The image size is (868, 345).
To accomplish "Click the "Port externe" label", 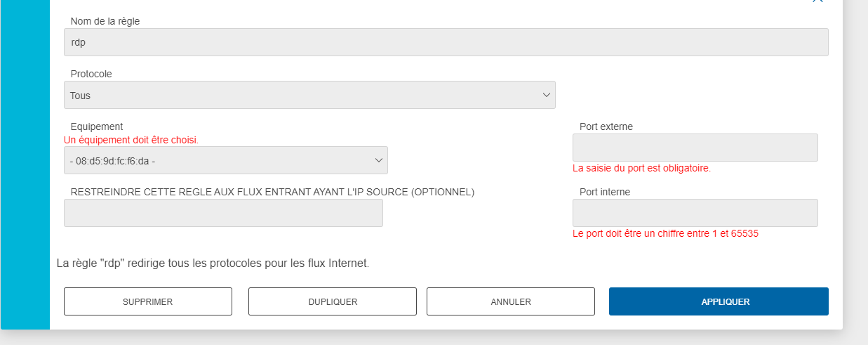I will (606, 126).
